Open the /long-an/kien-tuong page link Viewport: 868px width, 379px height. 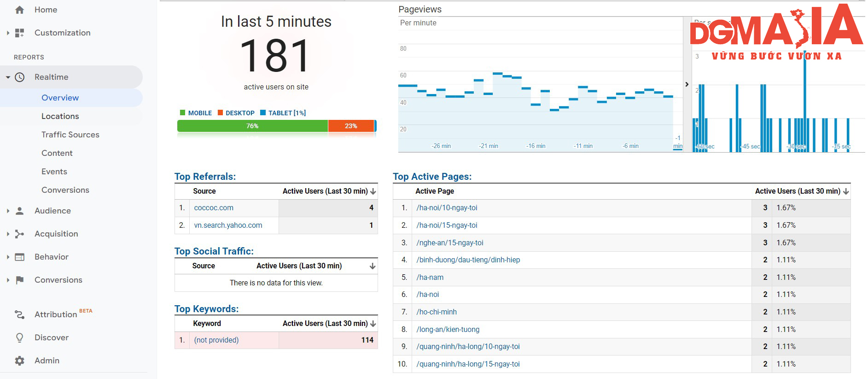[x=448, y=330]
